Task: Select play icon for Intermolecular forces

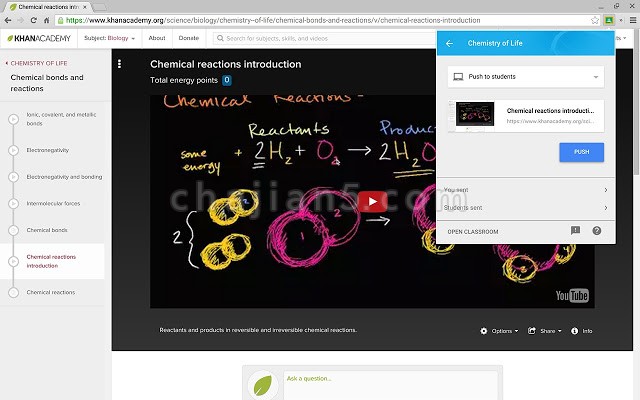Action: tap(13, 203)
